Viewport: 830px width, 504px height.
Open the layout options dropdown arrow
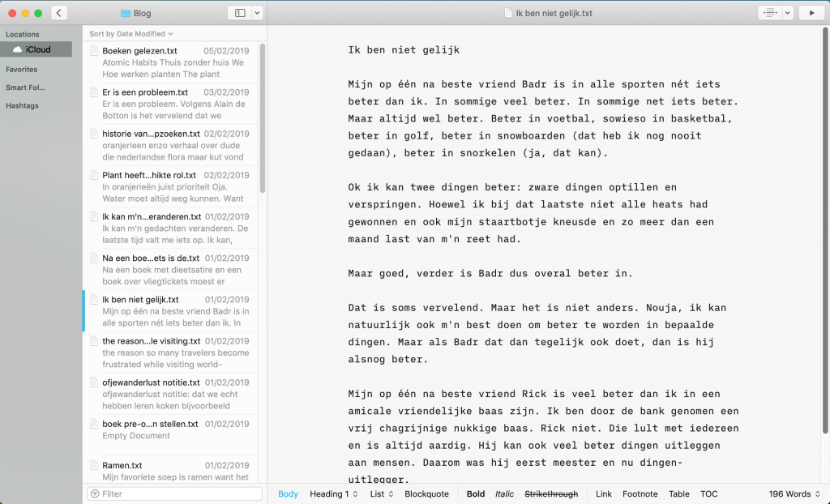257,13
